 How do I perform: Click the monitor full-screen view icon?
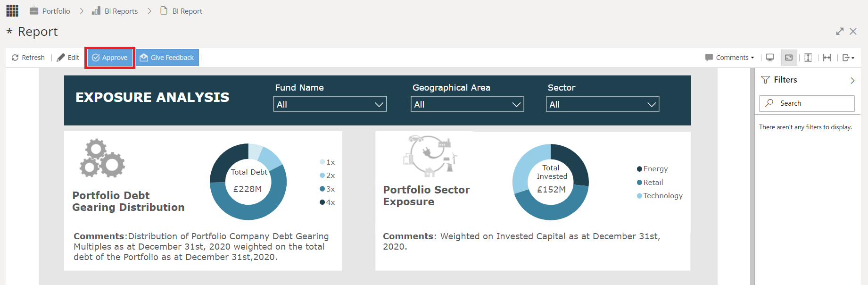pos(770,58)
